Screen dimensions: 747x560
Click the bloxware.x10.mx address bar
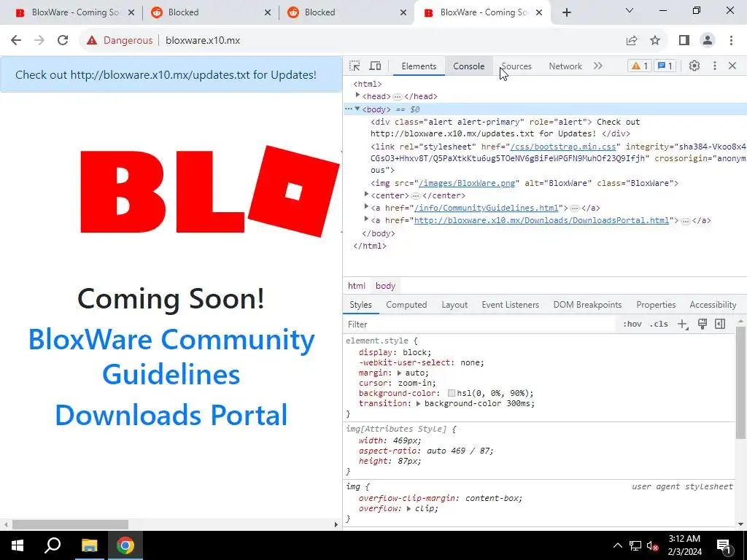203,41
